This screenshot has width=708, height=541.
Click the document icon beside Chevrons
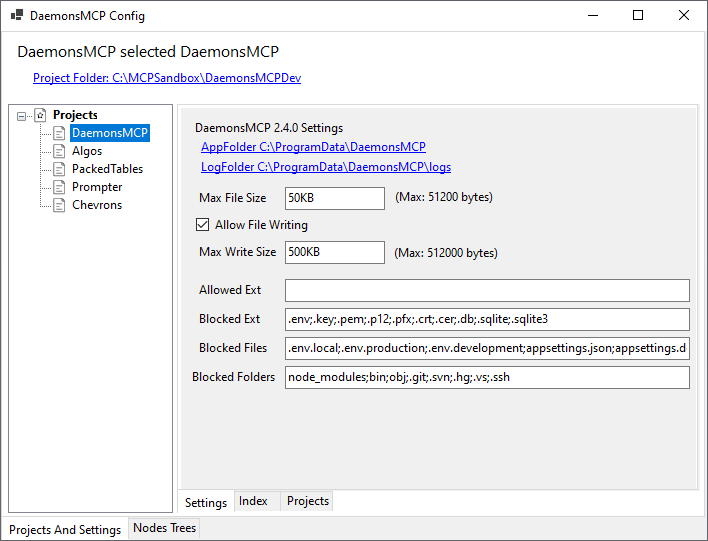point(59,205)
